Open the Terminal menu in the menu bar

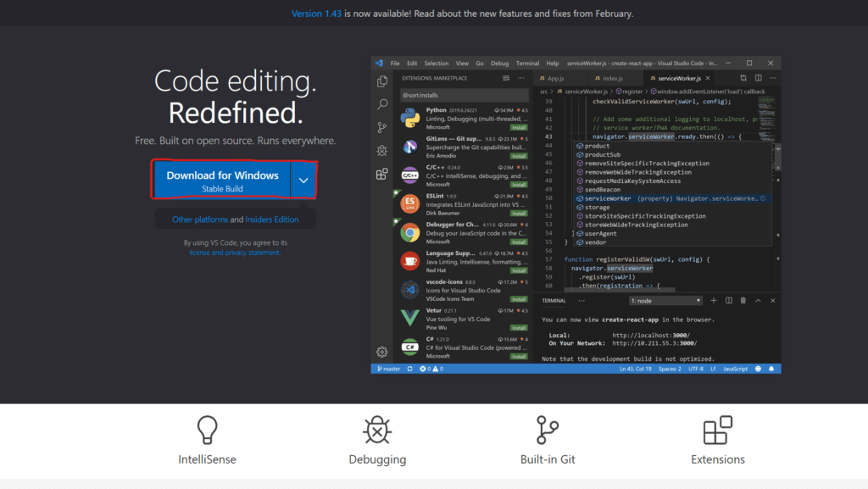[x=527, y=64]
